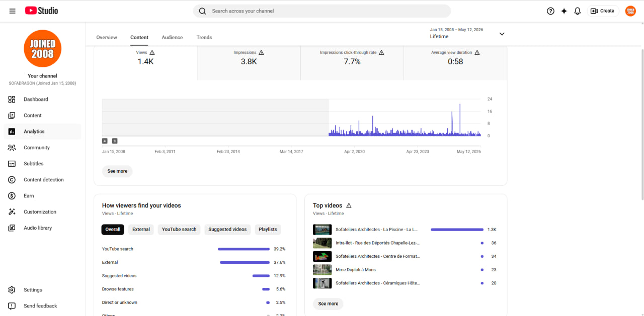This screenshot has height=316, width=644.
Task: Click the Community people icon
Action: [12, 148]
